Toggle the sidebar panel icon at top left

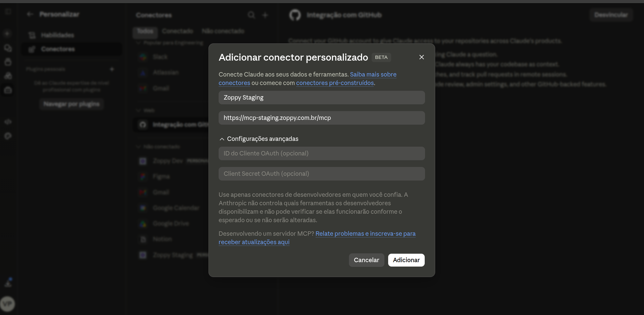click(x=8, y=12)
